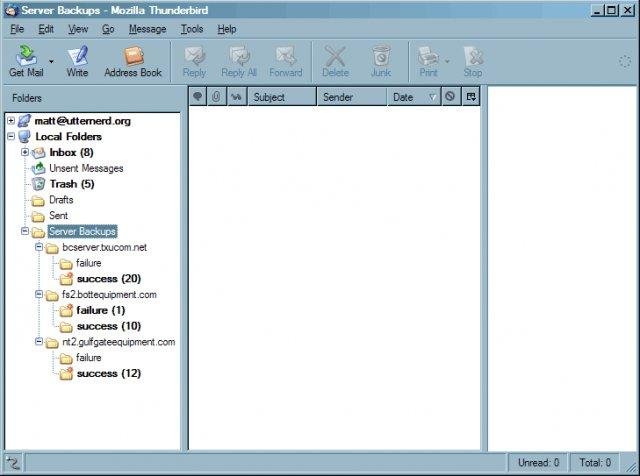Open the Message menu
Screen dimensions: 640x476
(x=147, y=29)
